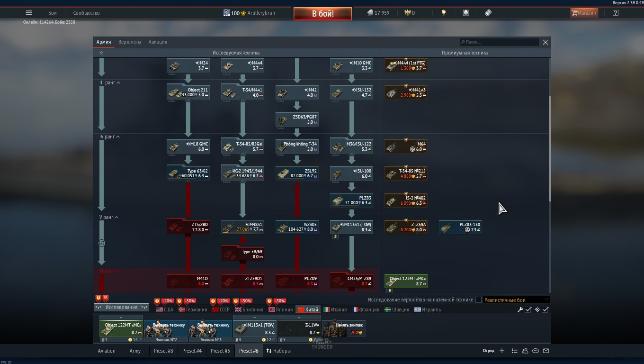Click the double-chevron collapse-all at tree top
644x364 pixels.
[x=101, y=53]
